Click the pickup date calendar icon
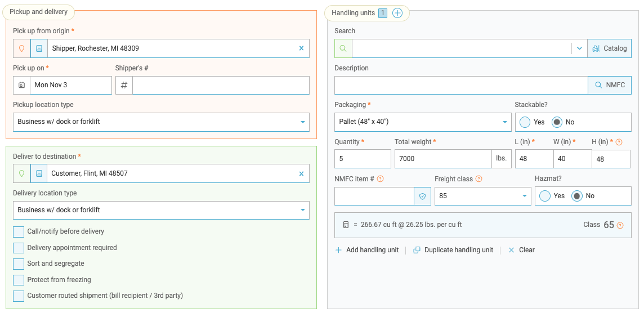 point(21,86)
